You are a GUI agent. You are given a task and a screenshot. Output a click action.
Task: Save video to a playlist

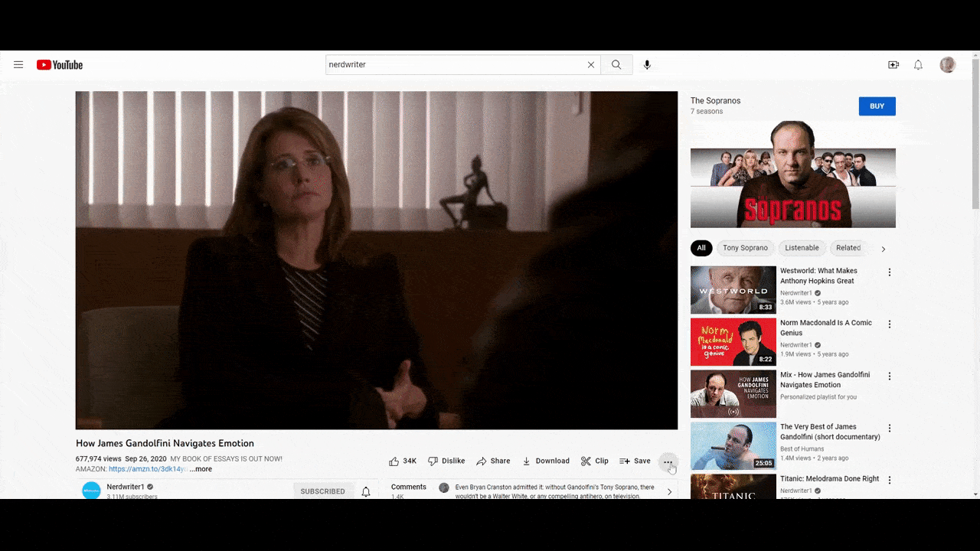click(635, 461)
